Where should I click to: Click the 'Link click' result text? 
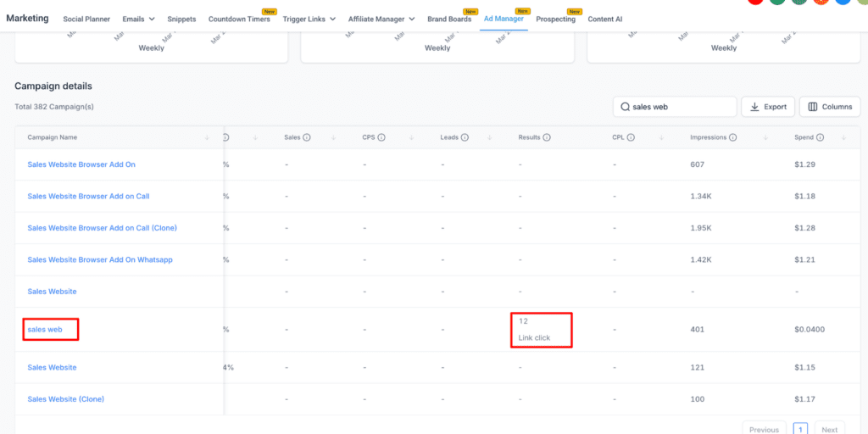[x=534, y=337]
